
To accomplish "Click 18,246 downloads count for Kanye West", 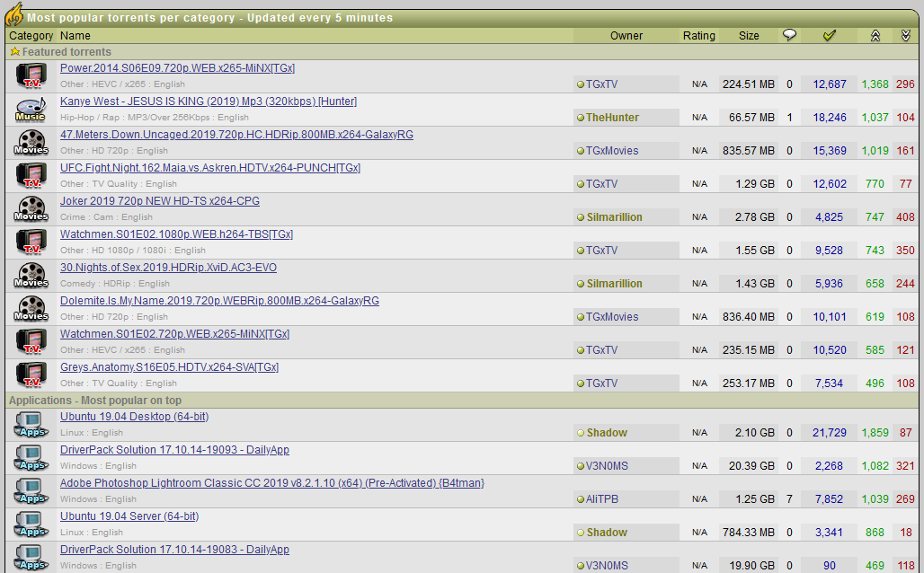I will pos(830,118).
